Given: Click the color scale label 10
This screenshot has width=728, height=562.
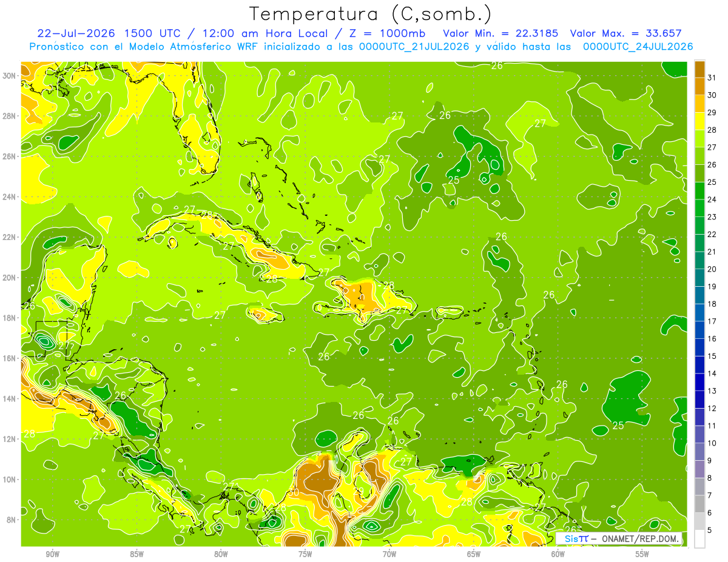Looking at the screenshot, I should (x=712, y=443).
